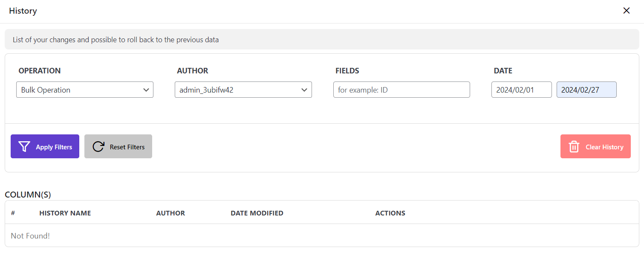This screenshot has height=253, width=644.
Task: Click the HISTORY NAME column header
Action: click(65, 213)
